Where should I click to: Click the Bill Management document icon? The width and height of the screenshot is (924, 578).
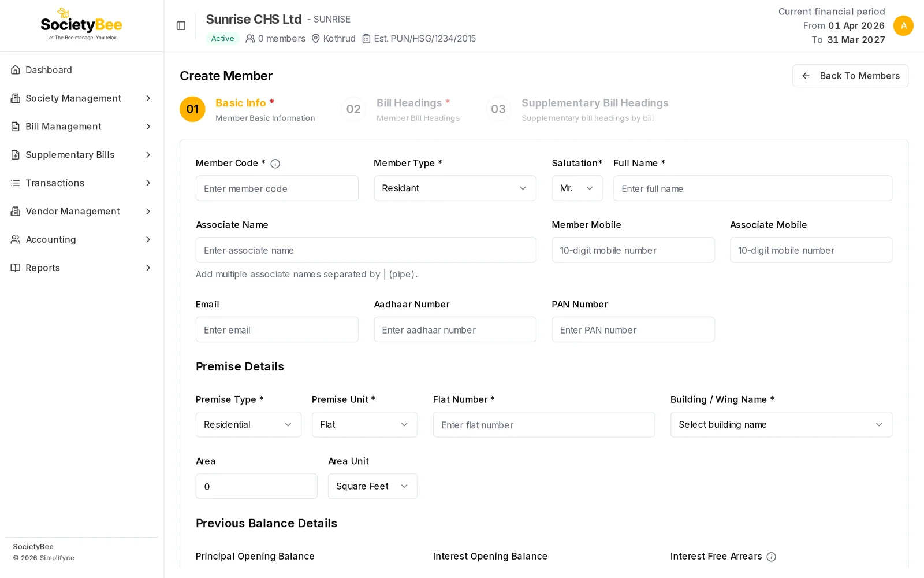(x=16, y=127)
